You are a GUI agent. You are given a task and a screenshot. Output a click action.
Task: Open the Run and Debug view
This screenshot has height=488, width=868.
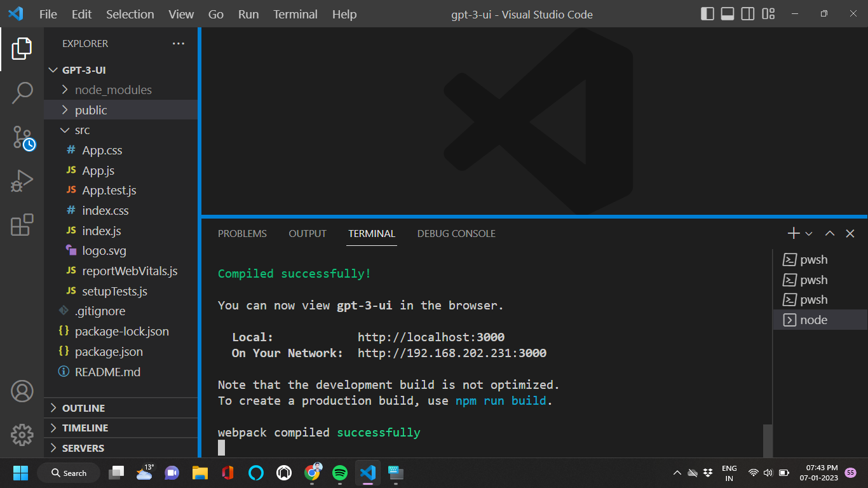tap(22, 180)
